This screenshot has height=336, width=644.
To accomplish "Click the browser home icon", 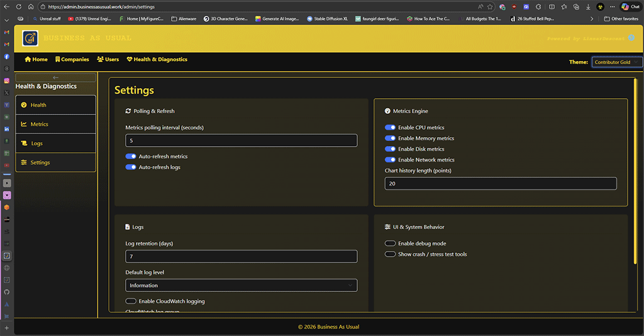I will point(30,6).
